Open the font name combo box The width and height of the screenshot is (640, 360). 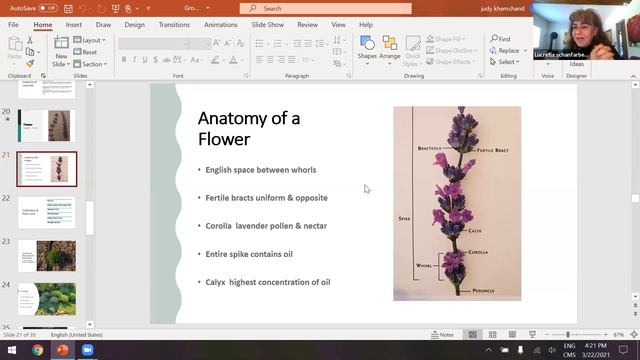tap(153, 43)
